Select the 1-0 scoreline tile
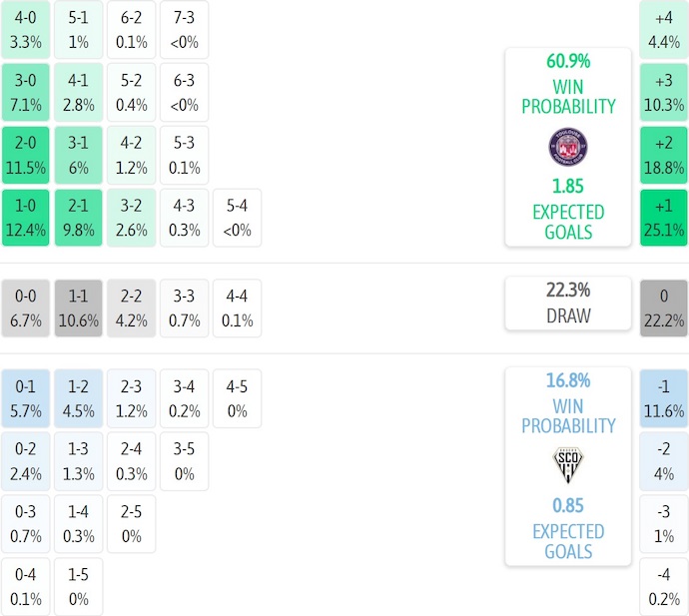This screenshot has width=689, height=616. coord(26,218)
